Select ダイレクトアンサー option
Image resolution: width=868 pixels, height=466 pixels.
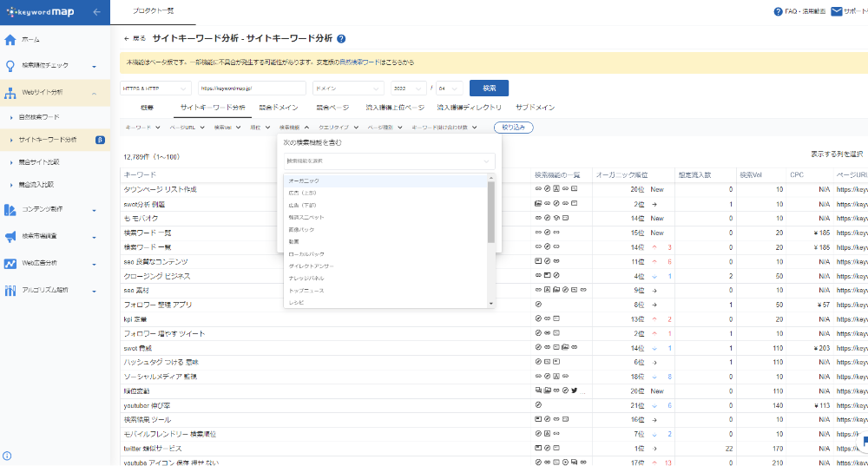coord(386,266)
